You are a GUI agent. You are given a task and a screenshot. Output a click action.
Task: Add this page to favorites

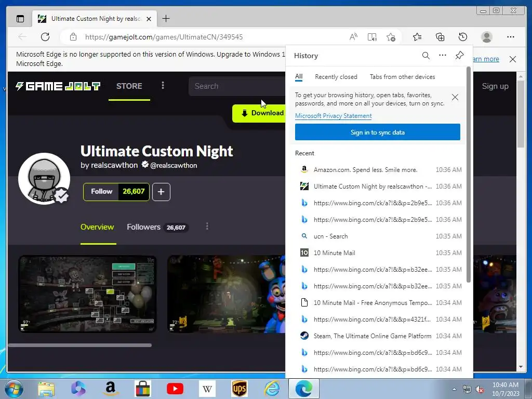pyautogui.click(x=391, y=37)
